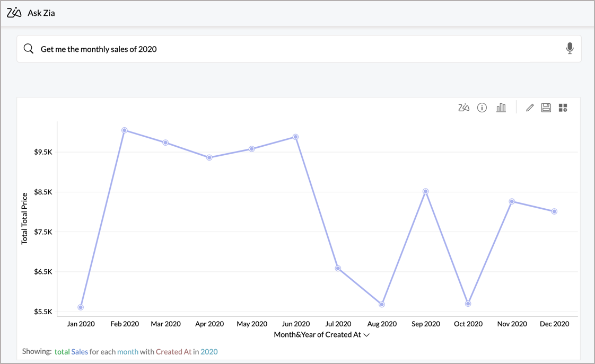Open the chart info icon

click(482, 108)
